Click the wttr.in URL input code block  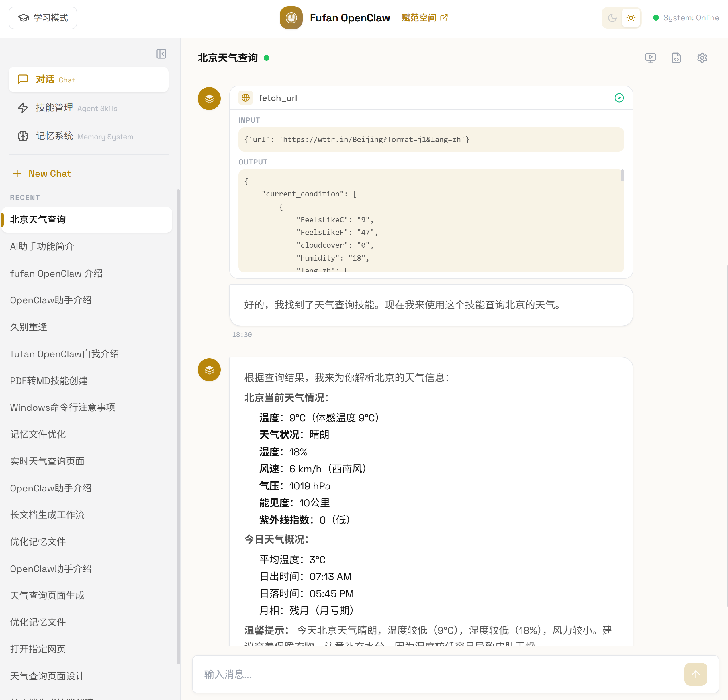tap(431, 139)
